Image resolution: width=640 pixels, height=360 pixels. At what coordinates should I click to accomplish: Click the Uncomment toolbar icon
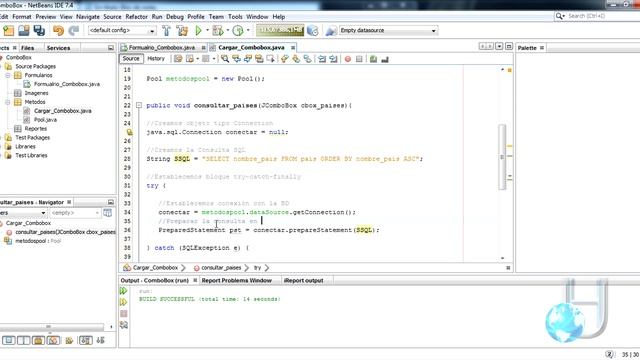385,59
